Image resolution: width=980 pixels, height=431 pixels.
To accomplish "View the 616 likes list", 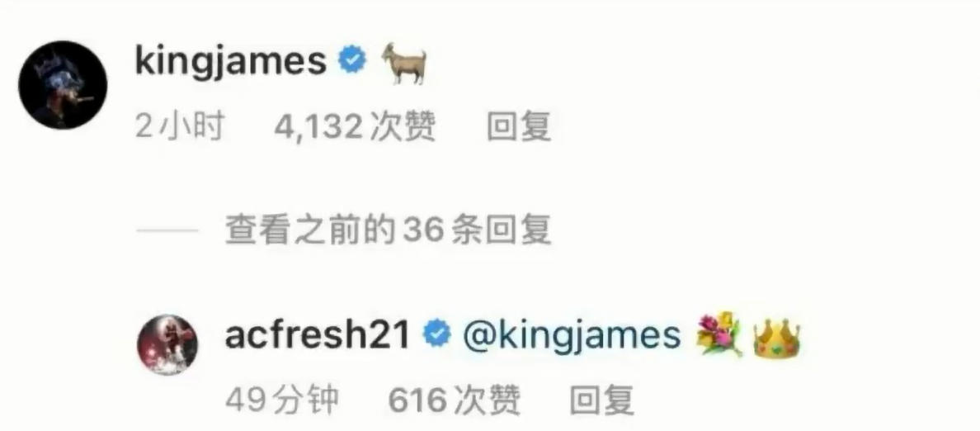I will pyautogui.click(x=455, y=400).
